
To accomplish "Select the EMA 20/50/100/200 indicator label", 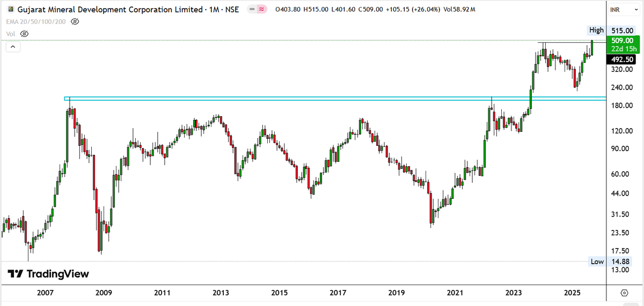I will 36,21.
